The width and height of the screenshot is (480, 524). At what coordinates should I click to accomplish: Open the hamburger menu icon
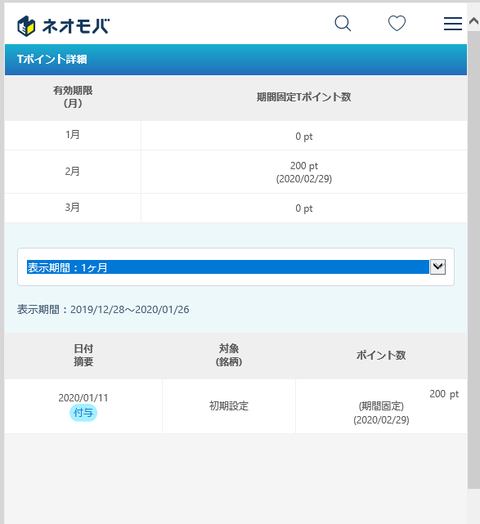pos(453,24)
